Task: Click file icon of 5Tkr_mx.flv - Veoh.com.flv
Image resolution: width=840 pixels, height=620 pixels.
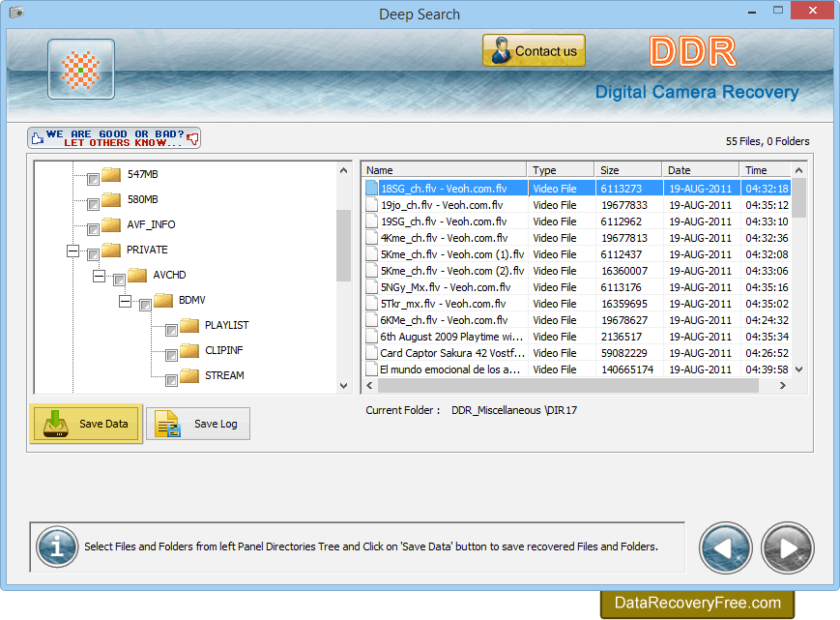Action: coord(371,304)
